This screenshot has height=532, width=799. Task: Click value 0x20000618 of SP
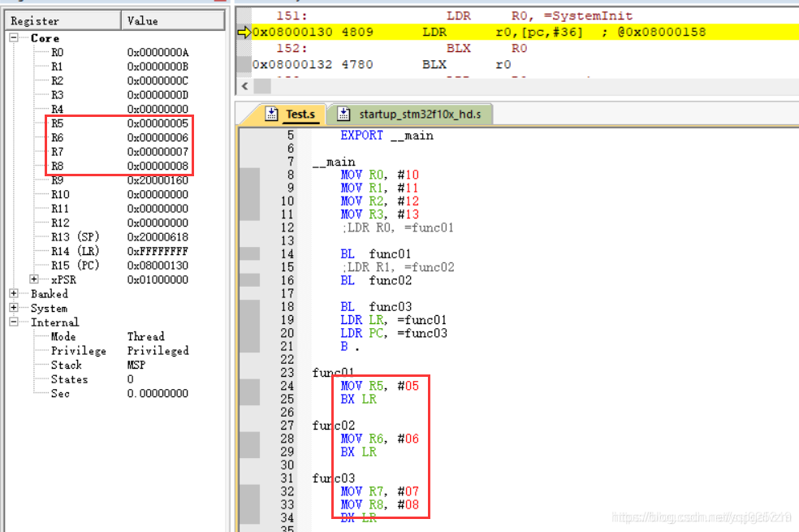[x=158, y=237]
